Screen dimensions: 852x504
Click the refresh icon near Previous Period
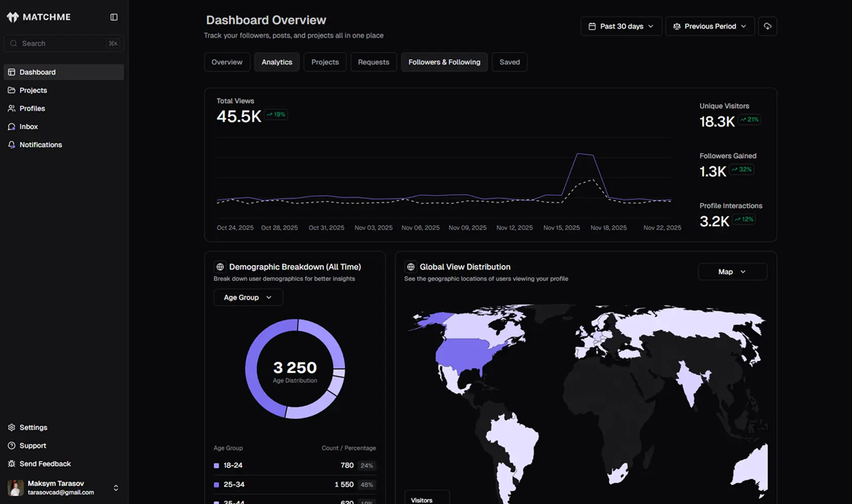pos(767,26)
